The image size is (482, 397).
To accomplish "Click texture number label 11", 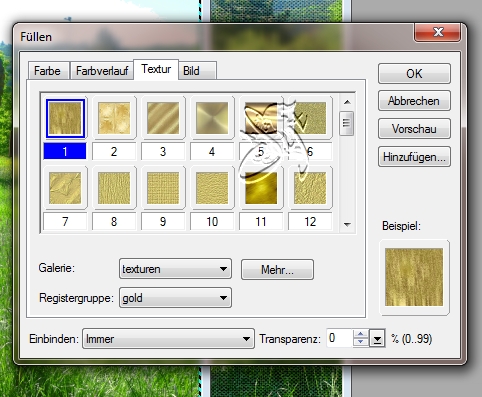I will (x=261, y=222).
